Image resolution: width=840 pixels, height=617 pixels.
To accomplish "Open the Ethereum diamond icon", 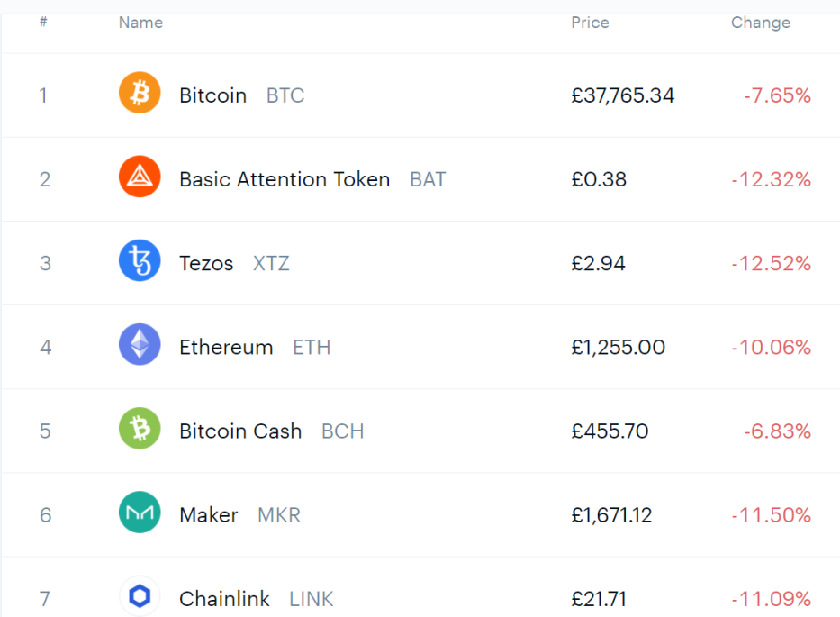I will click(x=140, y=344).
